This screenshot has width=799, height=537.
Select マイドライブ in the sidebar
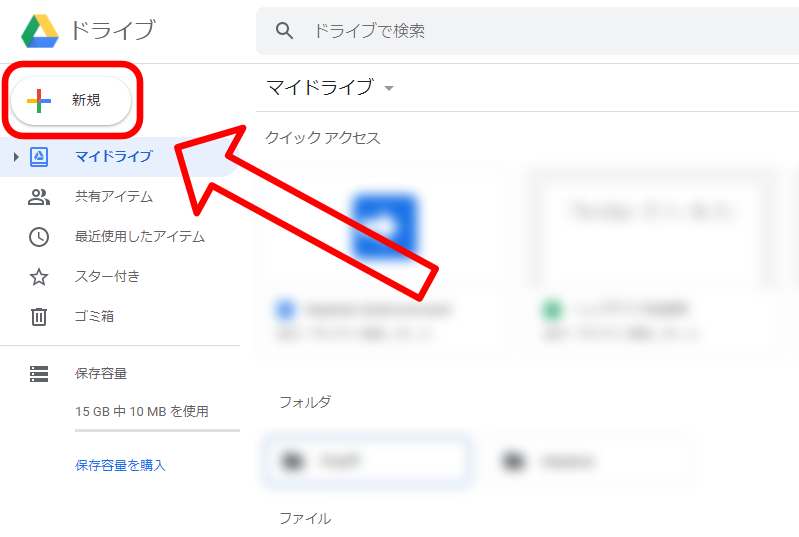tap(114, 156)
